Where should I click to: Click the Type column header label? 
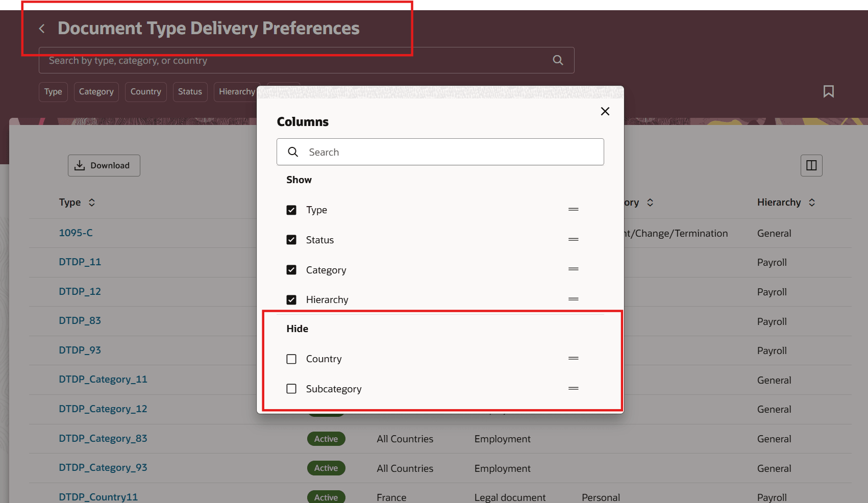point(70,203)
